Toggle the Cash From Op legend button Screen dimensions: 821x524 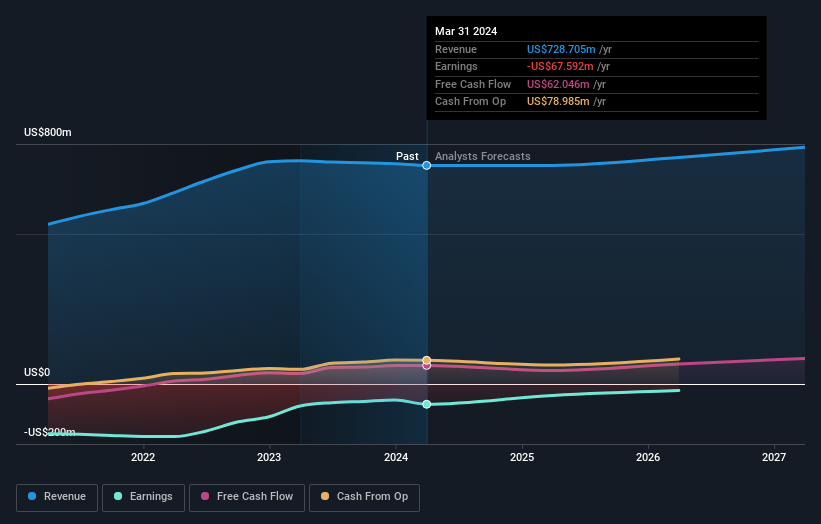tap(364, 497)
